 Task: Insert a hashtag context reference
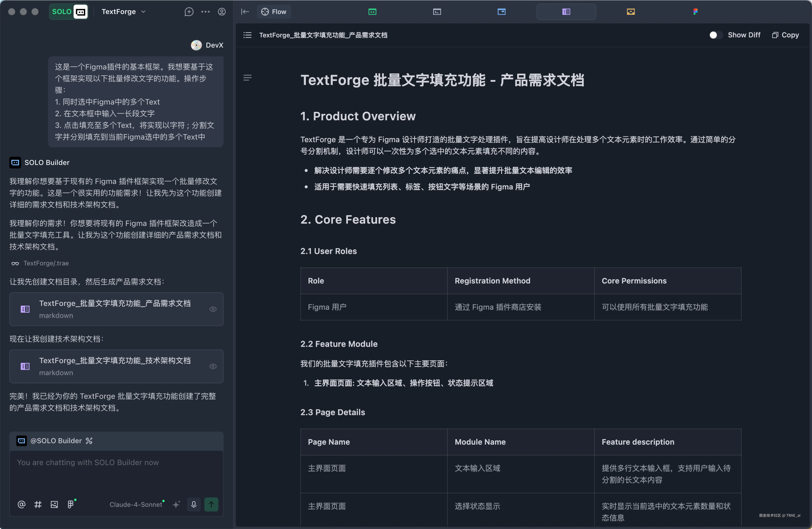[x=38, y=504]
